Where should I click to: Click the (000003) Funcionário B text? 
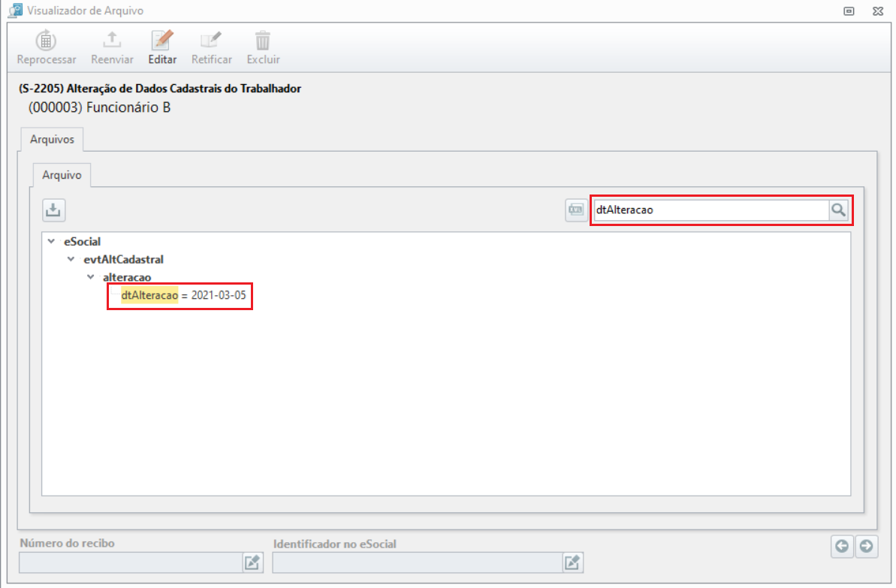click(99, 107)
